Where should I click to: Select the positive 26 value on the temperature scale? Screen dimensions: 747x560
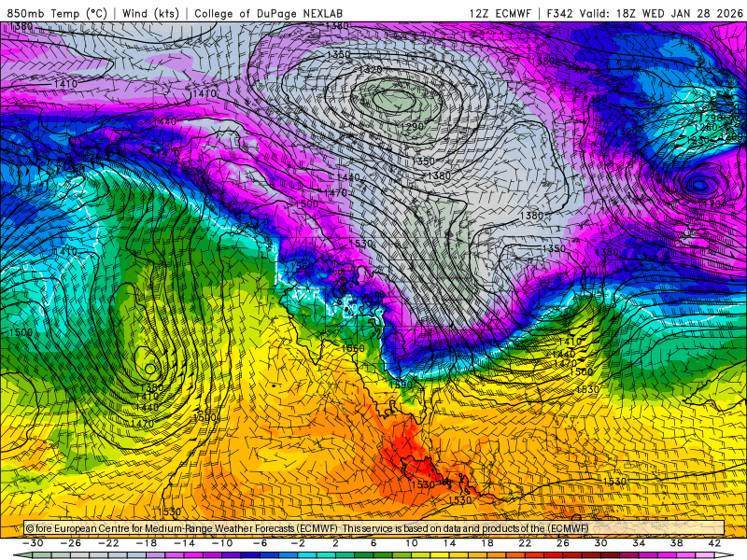(563, 543)
